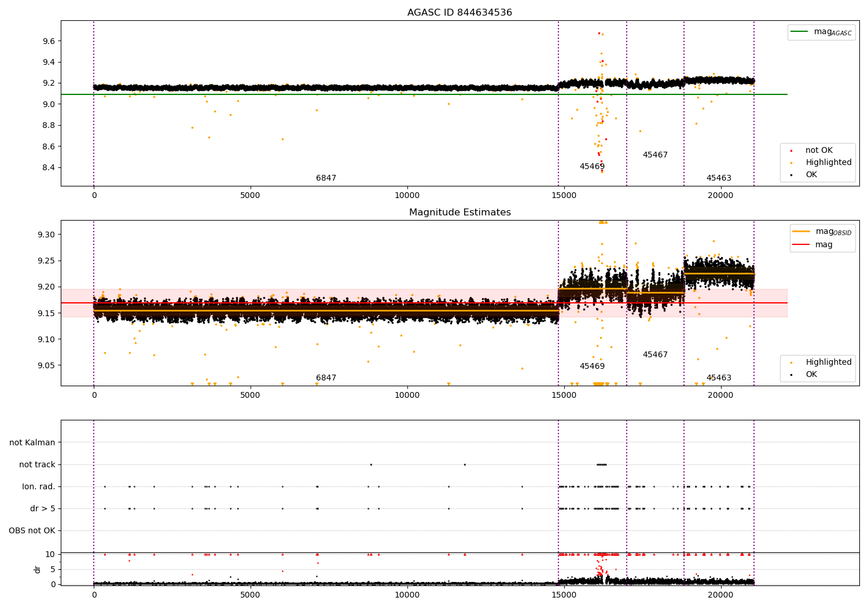Click the 20000 x-axis tick in bottom plot
Viewport: 868px width, 608px height.
click(721, 595)
